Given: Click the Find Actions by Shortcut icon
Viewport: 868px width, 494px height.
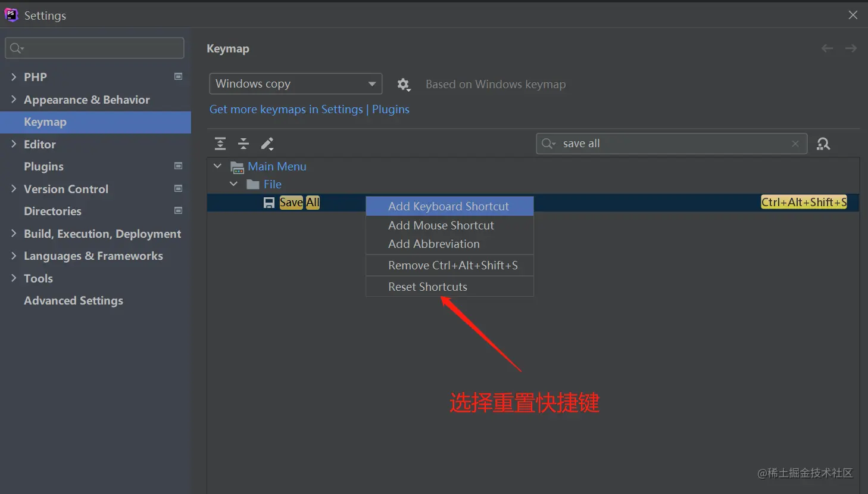Looking at the screenshot, I should (823, 144).
